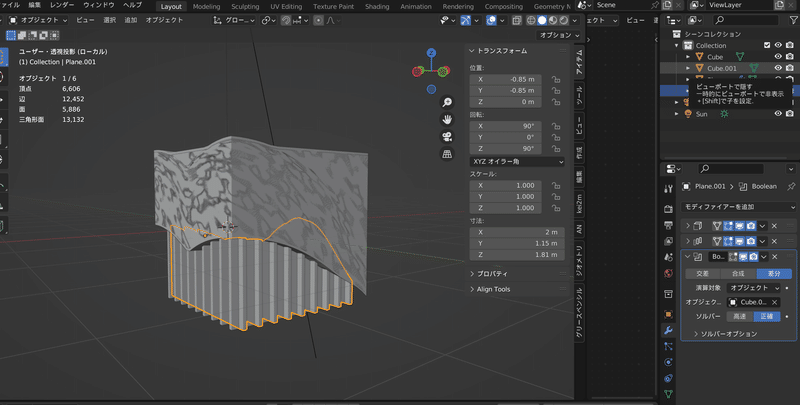Lock the X location field
This screenshot has height=405, width=800.
[556, 80]
